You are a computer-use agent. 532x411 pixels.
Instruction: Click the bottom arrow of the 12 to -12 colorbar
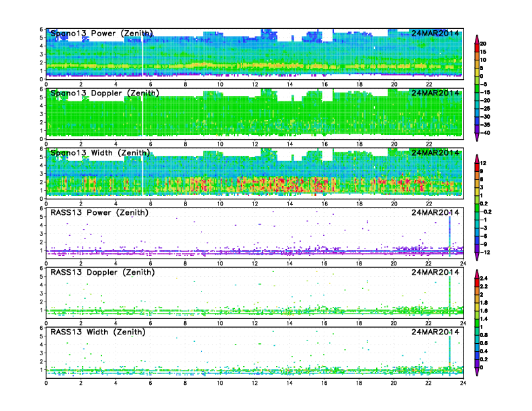pyautogui.click(x=477, y=257)
